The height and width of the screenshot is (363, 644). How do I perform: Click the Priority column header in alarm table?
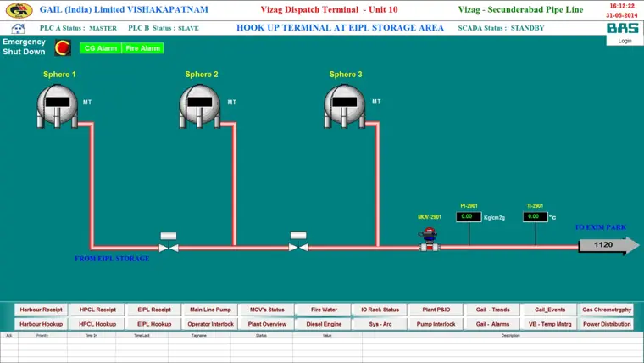(x=42, y=336)
